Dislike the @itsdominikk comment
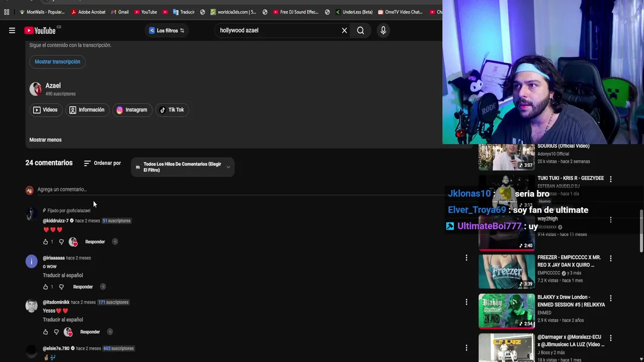Image resolution: width=644 pixels, height=362 pixels. pos(56,332)
